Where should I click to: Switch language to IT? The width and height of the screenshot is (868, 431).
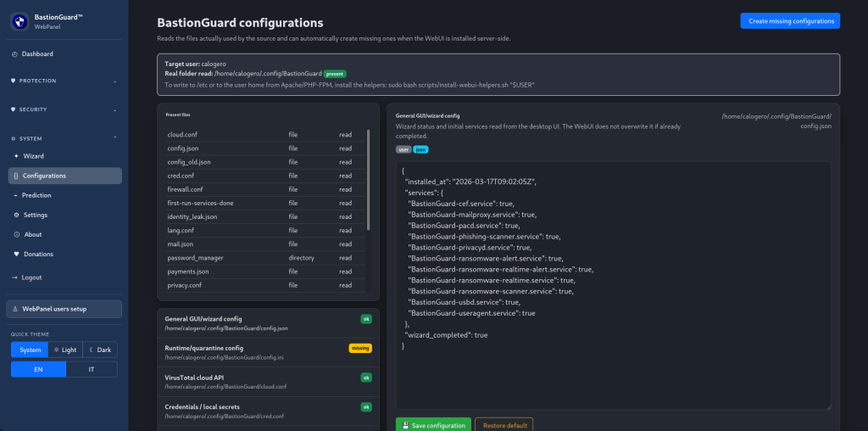(x=92, y=370)
